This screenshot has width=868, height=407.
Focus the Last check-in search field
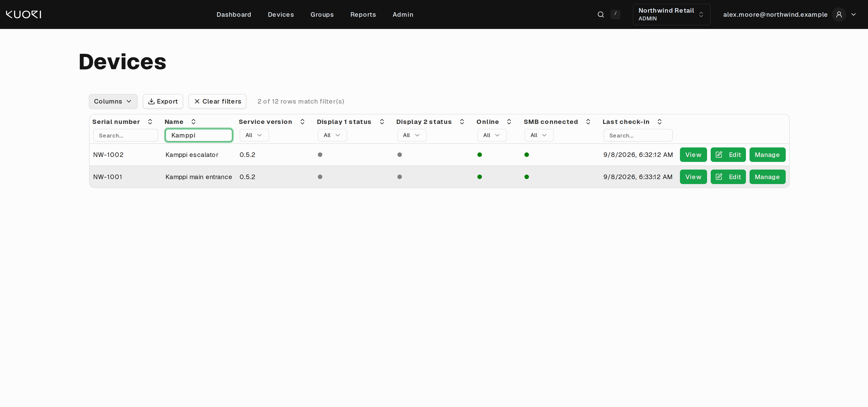pyautogui.click(x=638, y=135)
